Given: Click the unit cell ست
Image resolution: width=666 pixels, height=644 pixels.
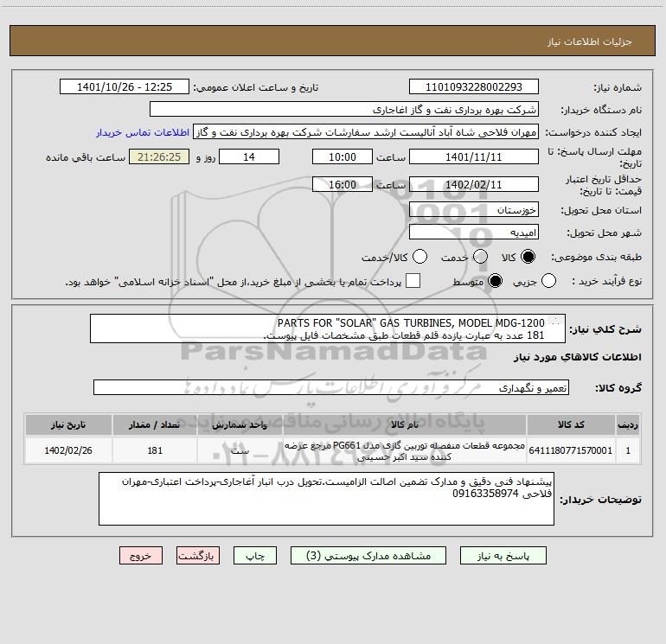Looking at the screenshot, I should click(x=240, y=450).
